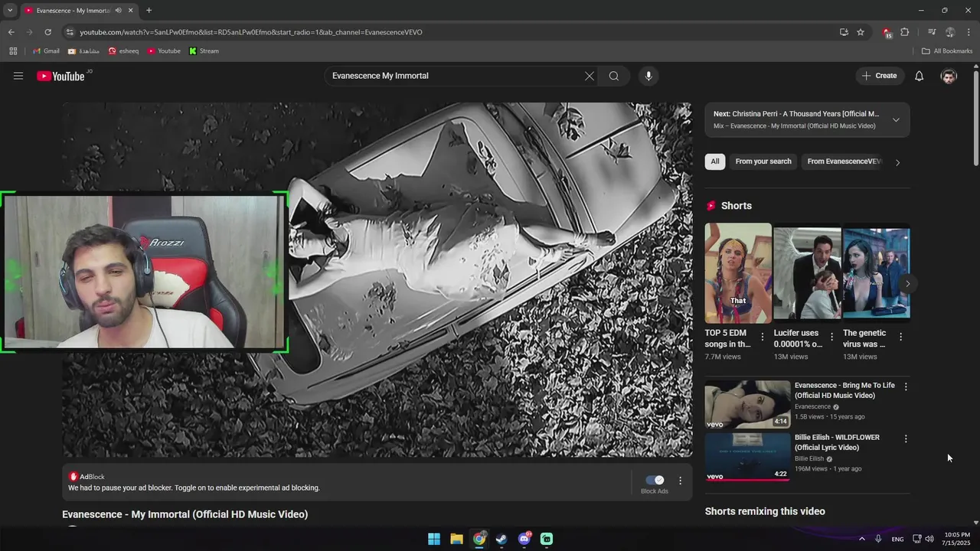Screen dimensions: 980x551
Task: Open Chrome three-dot menu
Action: point(969,32)
